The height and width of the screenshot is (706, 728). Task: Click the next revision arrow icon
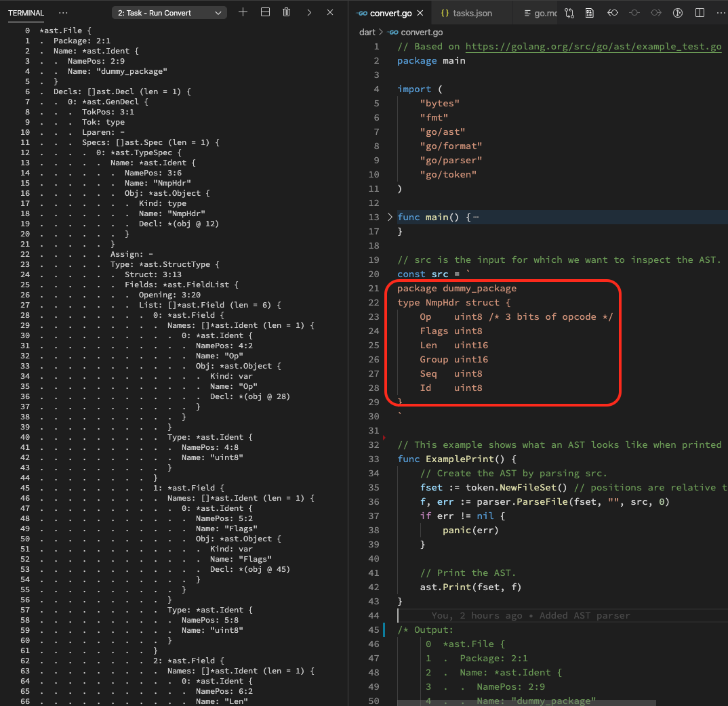tap(655, 13)
